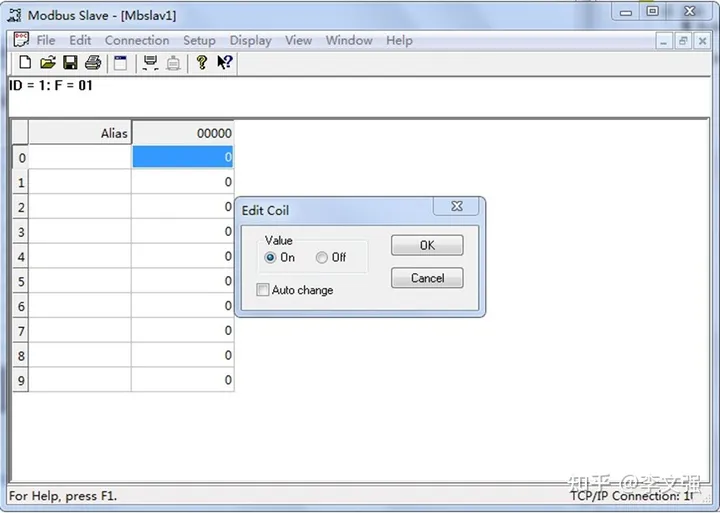
Task: Click the 00000 column header
Action: pyautogui.click(x=183, y=133)
